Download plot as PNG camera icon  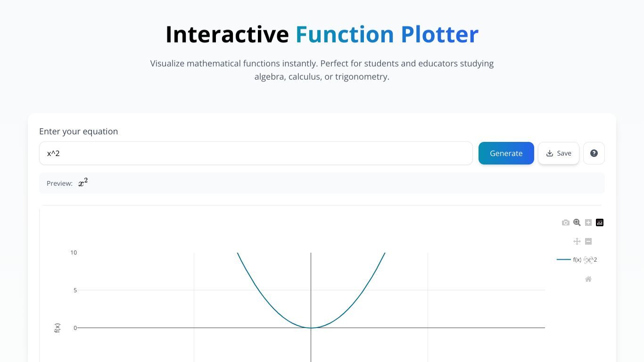pyautogui.click(x=566, y=222)
